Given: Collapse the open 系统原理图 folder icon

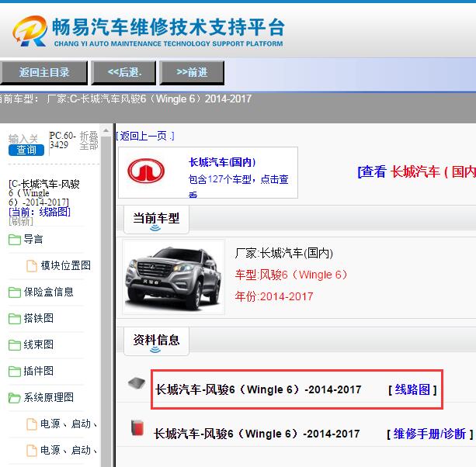Looking at the screenshot, I should (x=14, y=398).
